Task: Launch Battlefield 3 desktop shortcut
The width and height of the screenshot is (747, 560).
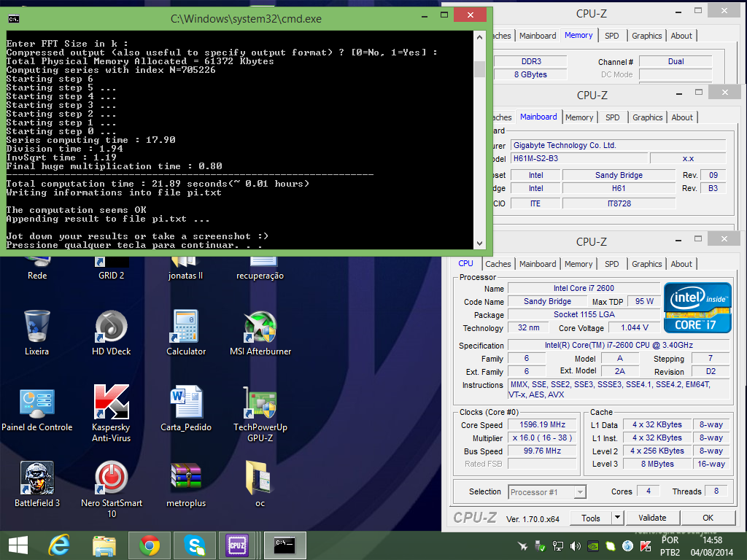Action: click(37, 484)
